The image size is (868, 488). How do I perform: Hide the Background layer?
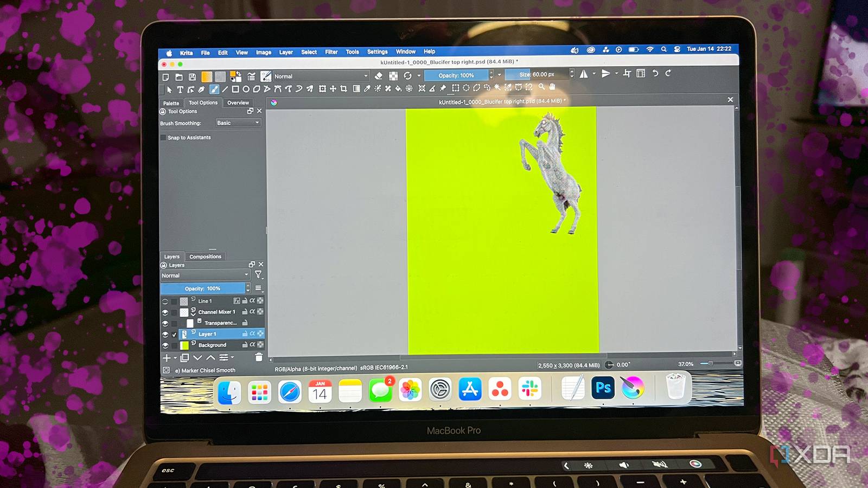[165, 345]
